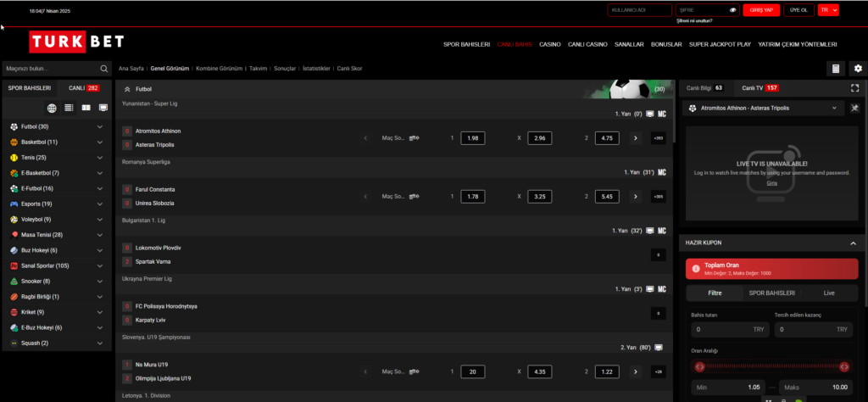Screen dimensions: 868x402
Task: Click the Esports gamepad icon in sidebar
Action: [14, 204]
